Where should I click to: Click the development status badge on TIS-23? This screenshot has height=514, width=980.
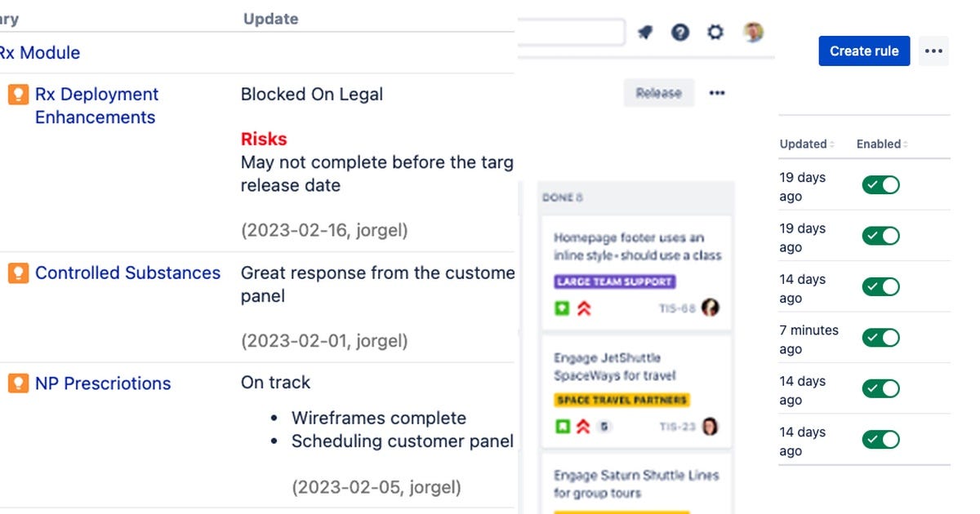click(606, 427)
